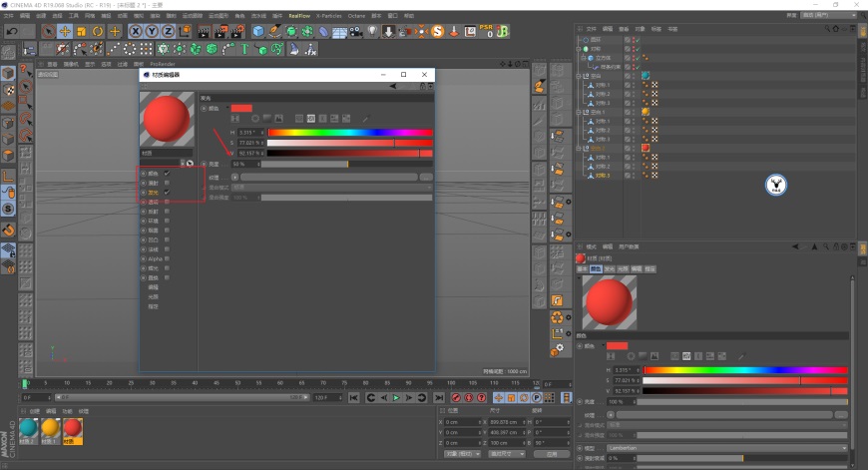The image size is (868, 470).
Task: Switch to color wheel mode in material editor
Action: (x=255, y=119)
